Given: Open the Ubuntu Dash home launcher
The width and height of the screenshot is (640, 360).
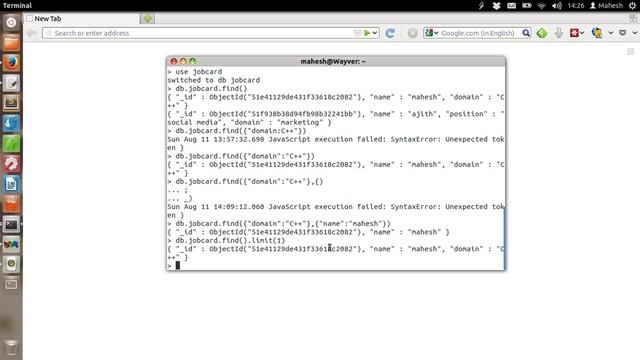Looking at the screenshot, I should tap(11, 22).
